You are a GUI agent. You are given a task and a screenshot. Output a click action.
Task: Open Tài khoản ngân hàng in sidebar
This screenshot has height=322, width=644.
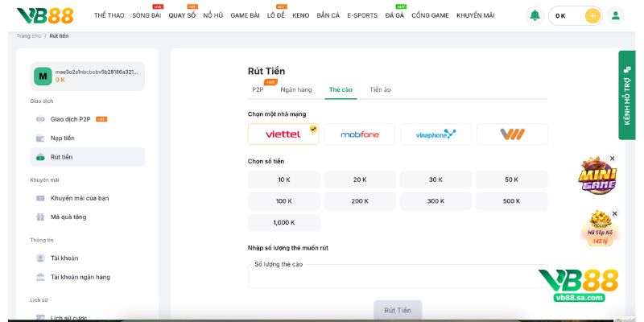tap(87, 277)
